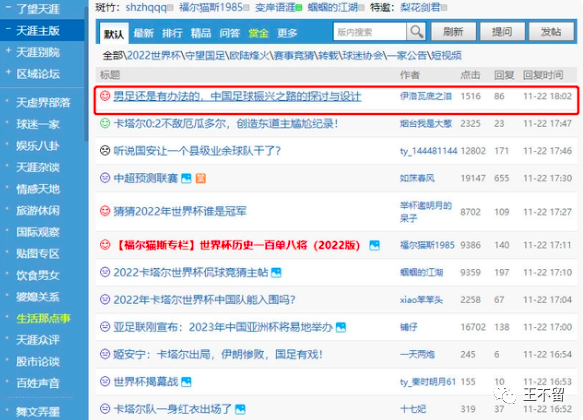Focus the 版内搜索 search field

point(370,32)
